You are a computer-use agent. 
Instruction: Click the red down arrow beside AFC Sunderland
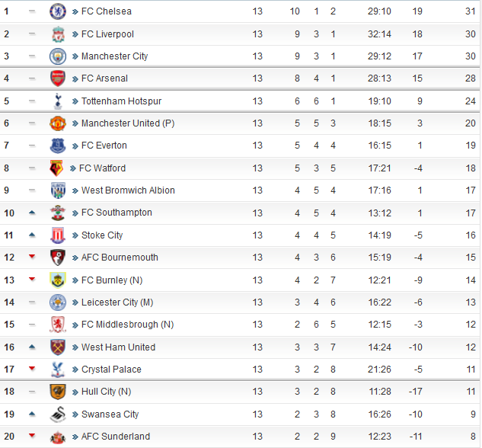coord(32,435)
